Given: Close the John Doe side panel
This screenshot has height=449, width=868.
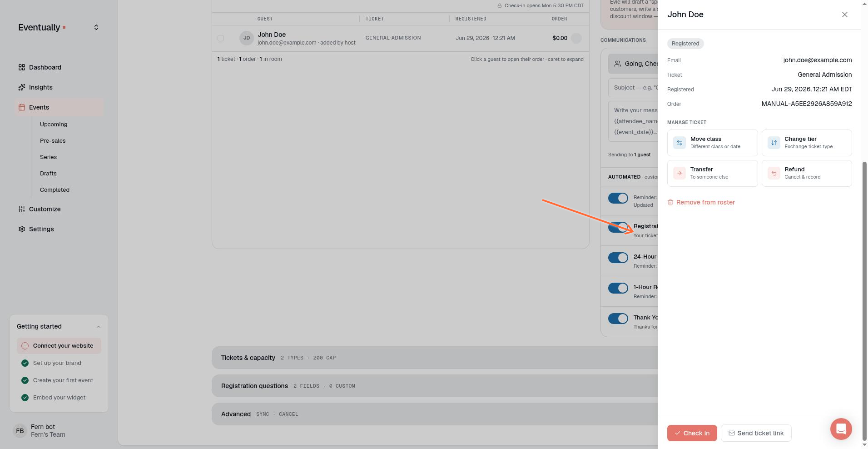Looking at the screenshot, I should click(x=844, y=15).
